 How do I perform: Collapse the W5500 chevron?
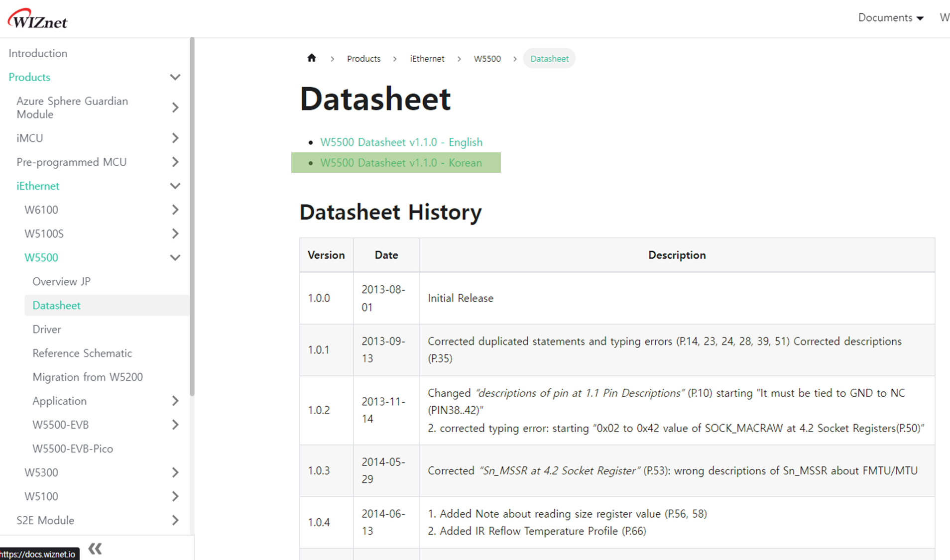tap(175, 257)
